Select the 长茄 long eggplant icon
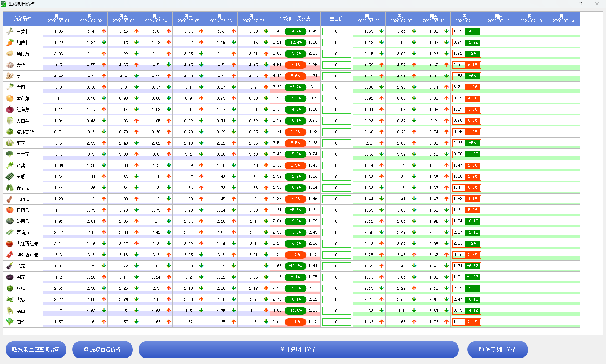Image resolution: width=606 pixels, height=364 pixels. point(10,266)
